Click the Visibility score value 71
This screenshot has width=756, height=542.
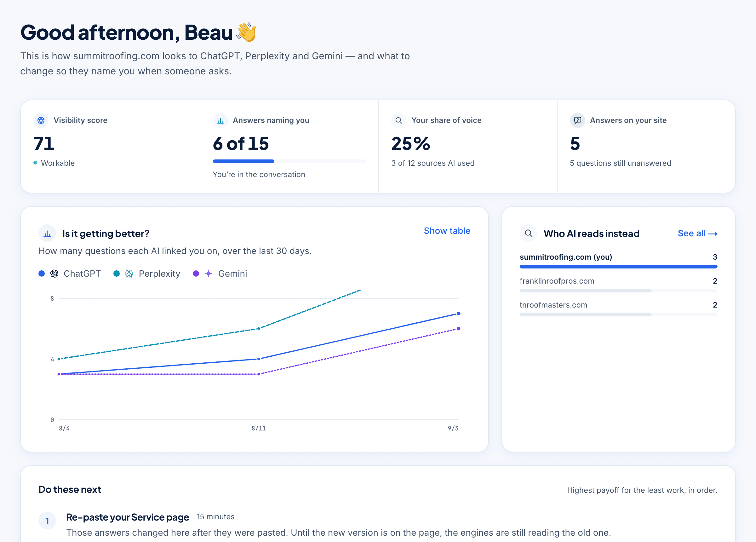[44, 144]
